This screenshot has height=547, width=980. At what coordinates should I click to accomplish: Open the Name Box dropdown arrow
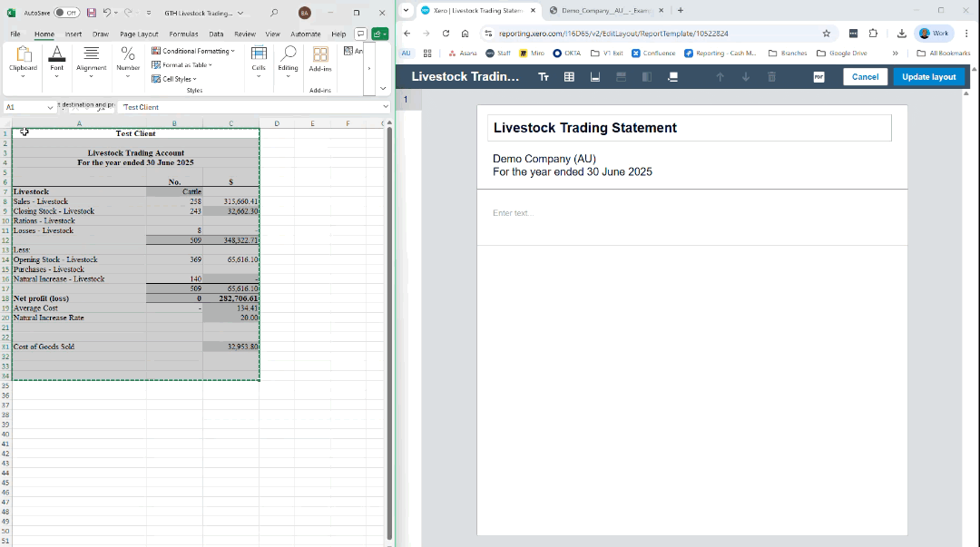(x=51, y=107)
